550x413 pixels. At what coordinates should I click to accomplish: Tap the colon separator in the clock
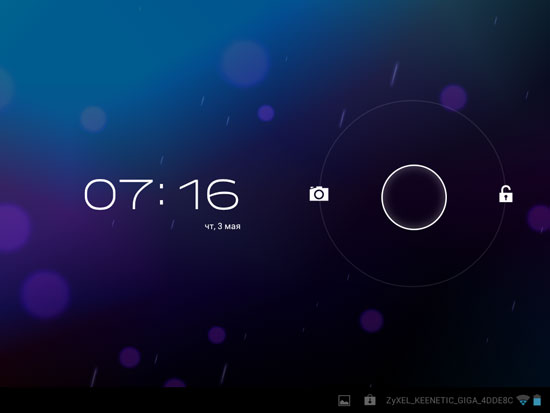click(x=161, y=195)
